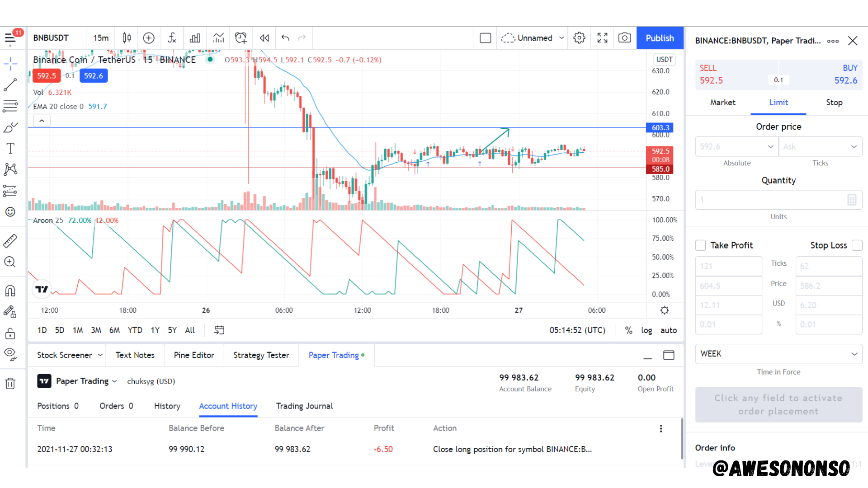The width and height of the screenshot is (868, 488).
Task: Open the Ask ticks dropdown
Action: pos(820,147)
